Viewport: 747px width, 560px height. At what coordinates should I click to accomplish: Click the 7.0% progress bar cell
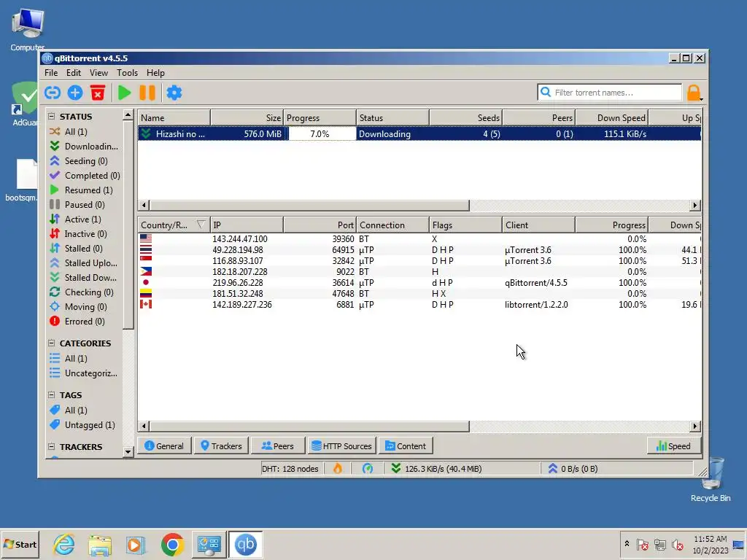(x=320, y=134)
